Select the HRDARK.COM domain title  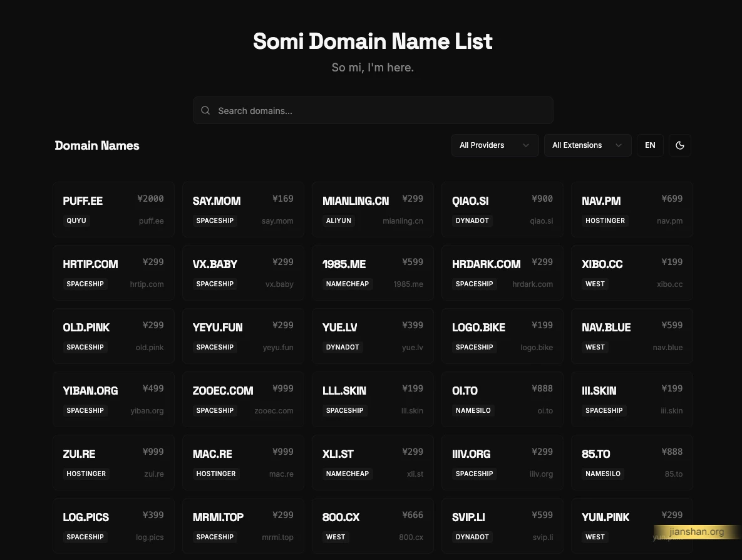click(x=486, y=264)
